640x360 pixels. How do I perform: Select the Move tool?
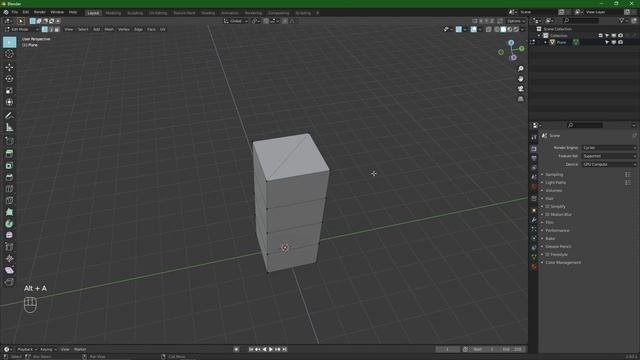[9, 67]
